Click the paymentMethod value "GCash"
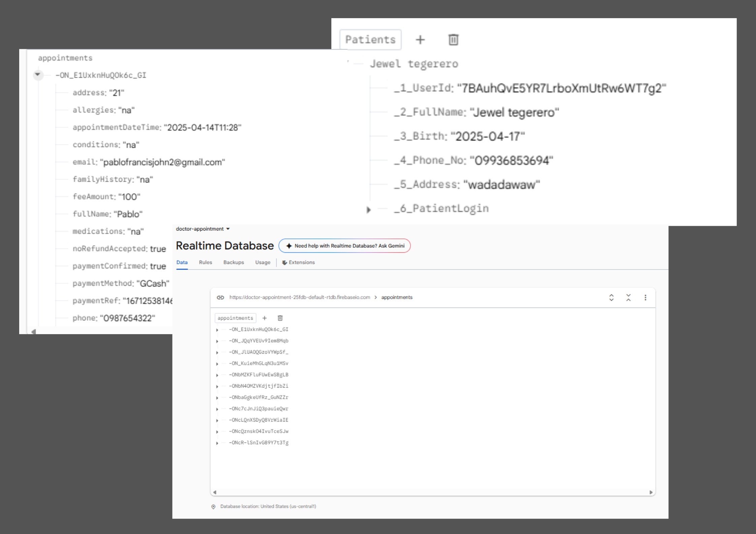 (x=153, y=284)
